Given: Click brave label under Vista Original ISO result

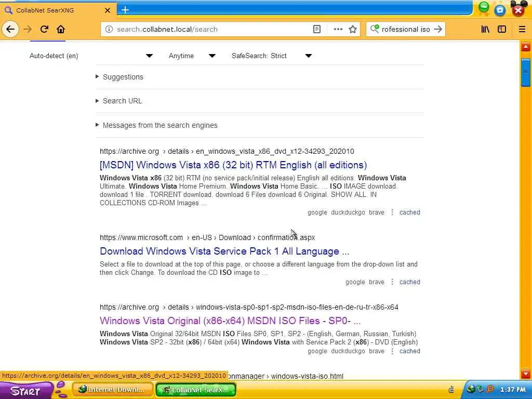Looking at the screenshot, I should [377, 351].
